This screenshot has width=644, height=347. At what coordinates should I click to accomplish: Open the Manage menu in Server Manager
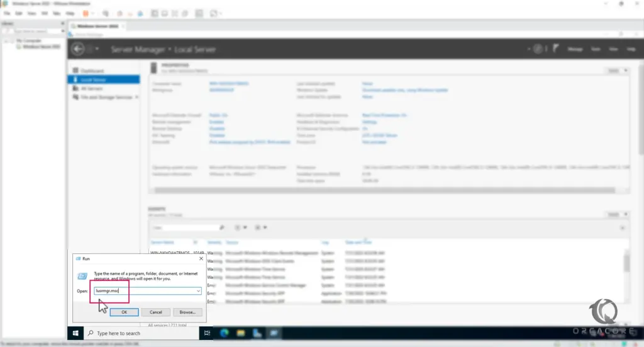[x=575, y=49]
